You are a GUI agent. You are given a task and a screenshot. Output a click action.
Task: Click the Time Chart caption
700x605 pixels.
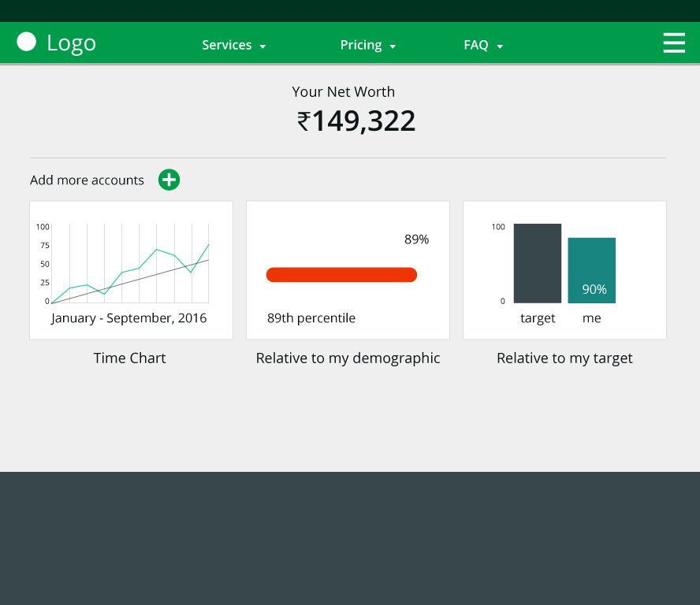[129, 358]
